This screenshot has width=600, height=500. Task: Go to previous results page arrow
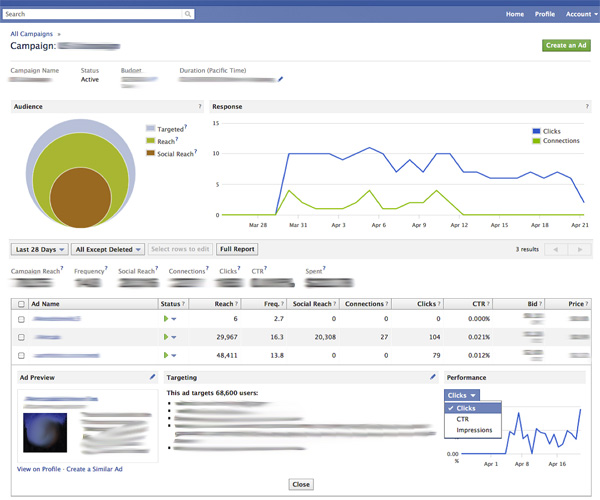point(556,249)
